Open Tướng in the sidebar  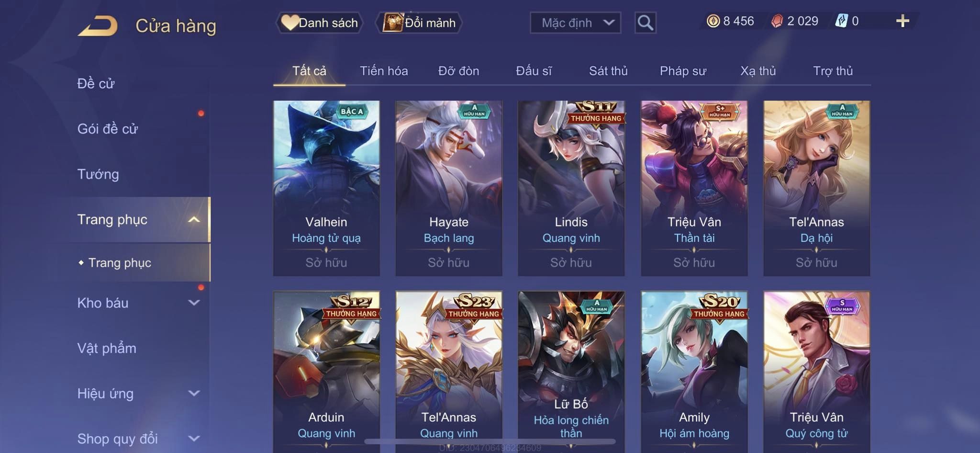[x=98, y=174]
